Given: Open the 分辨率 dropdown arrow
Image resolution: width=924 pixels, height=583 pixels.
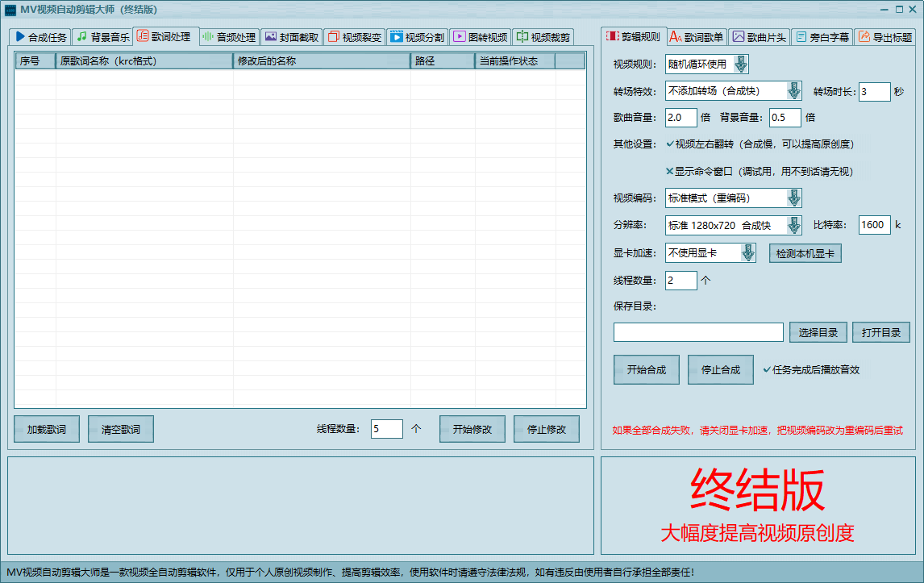Looking at the screenshot, I should tap(793, 225).
